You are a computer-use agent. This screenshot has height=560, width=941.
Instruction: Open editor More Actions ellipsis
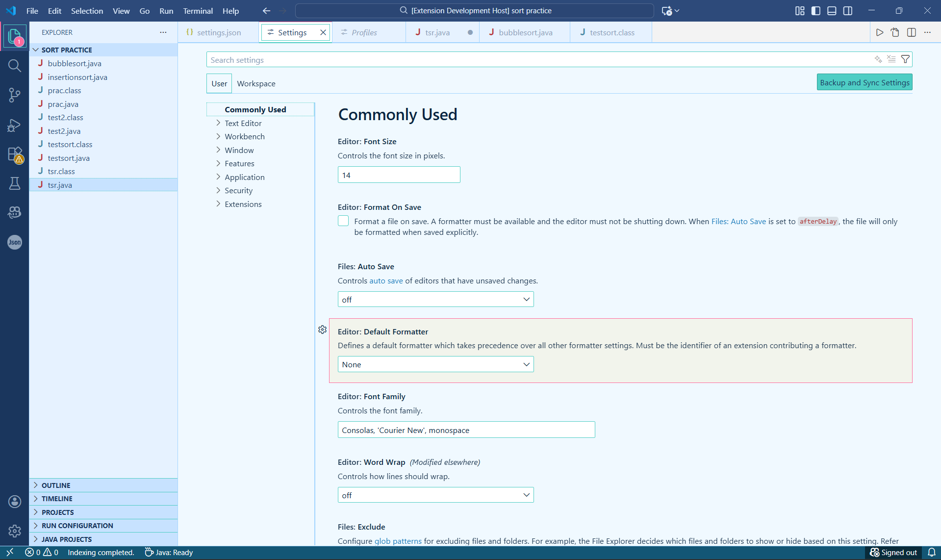[927, 32]
